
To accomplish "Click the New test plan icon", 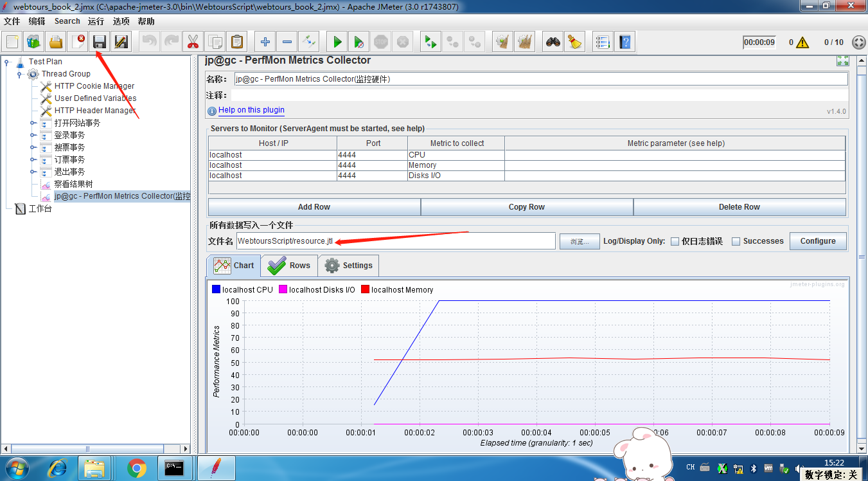I will click(x=12, y=42).
